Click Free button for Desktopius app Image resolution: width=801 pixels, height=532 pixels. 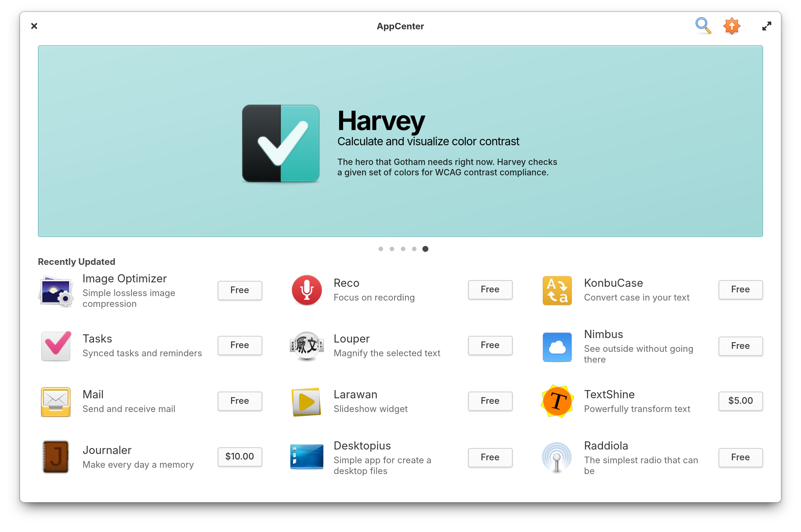click(x=490, y=457)
